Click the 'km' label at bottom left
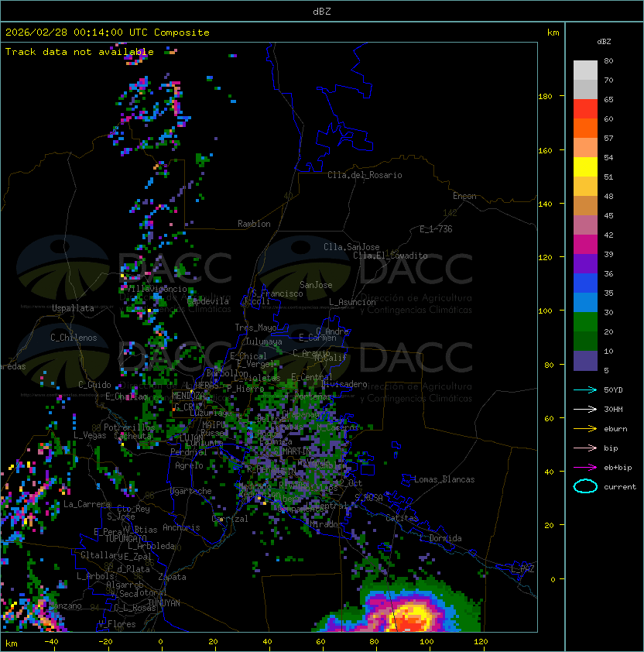This screenshot has height=652, width=644. (12, 643)
